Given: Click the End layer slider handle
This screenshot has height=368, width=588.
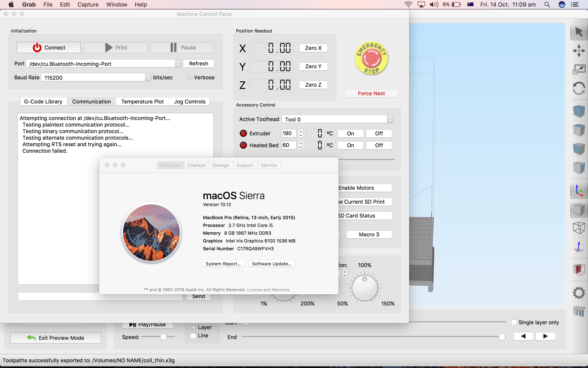Looking at the screenshot, I should (502, 337).
